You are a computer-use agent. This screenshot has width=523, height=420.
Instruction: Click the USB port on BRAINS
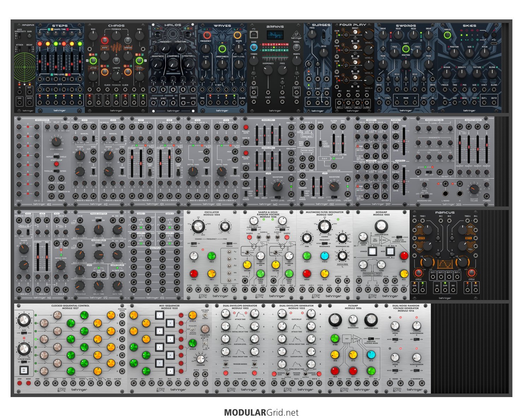(x=254, y=34)
